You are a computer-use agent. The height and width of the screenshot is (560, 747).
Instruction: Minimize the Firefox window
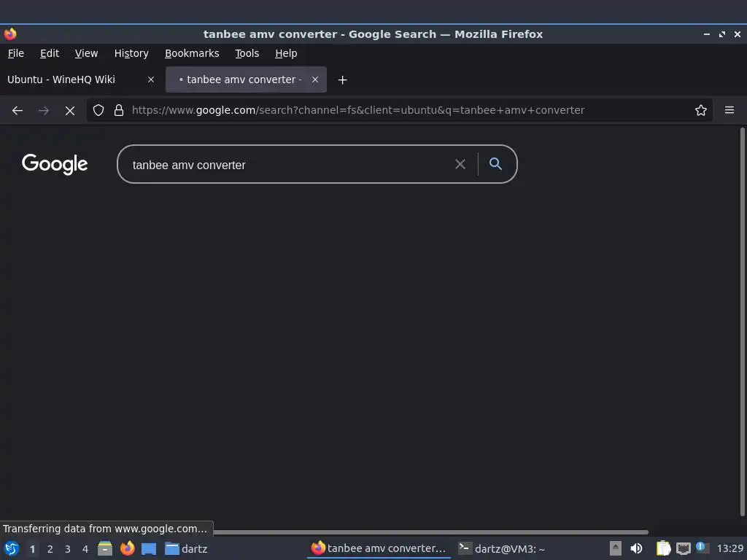point(706,34)
